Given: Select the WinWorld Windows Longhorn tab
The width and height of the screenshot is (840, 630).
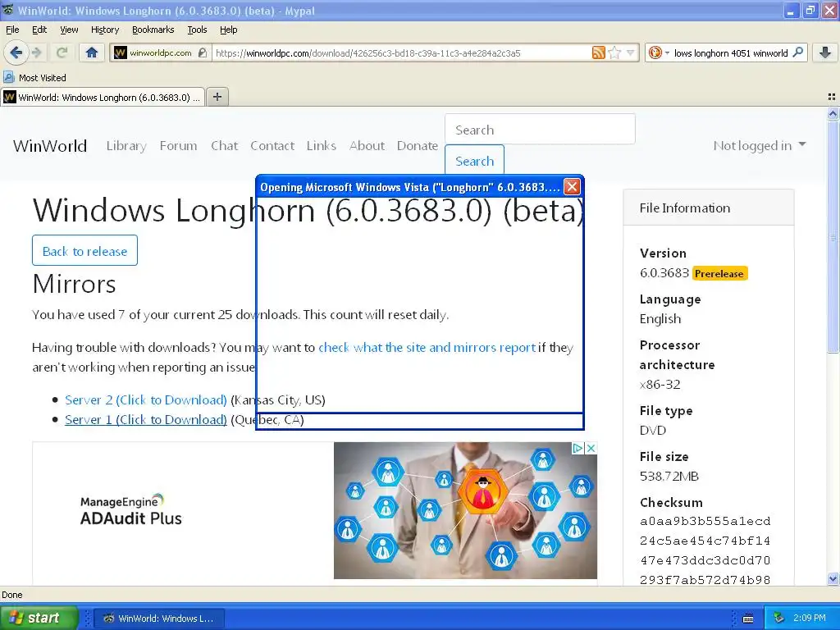Looking at the screenshot, I should (x=103, y=97).
